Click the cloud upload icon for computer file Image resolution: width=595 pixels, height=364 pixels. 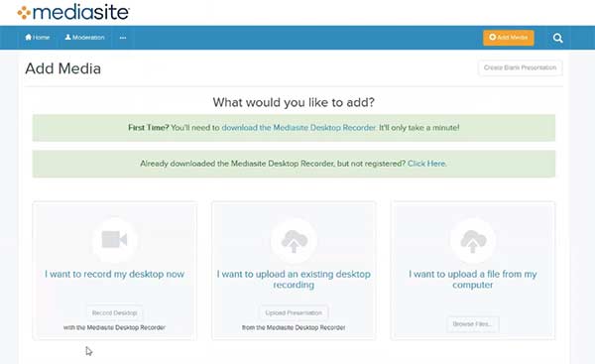pos(473,241)
